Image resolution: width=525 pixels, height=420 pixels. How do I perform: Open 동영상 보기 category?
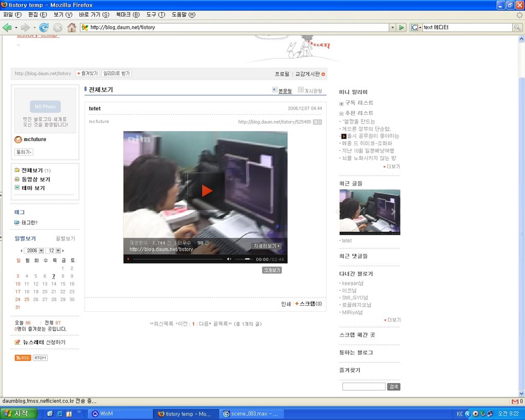click(36, 179)
